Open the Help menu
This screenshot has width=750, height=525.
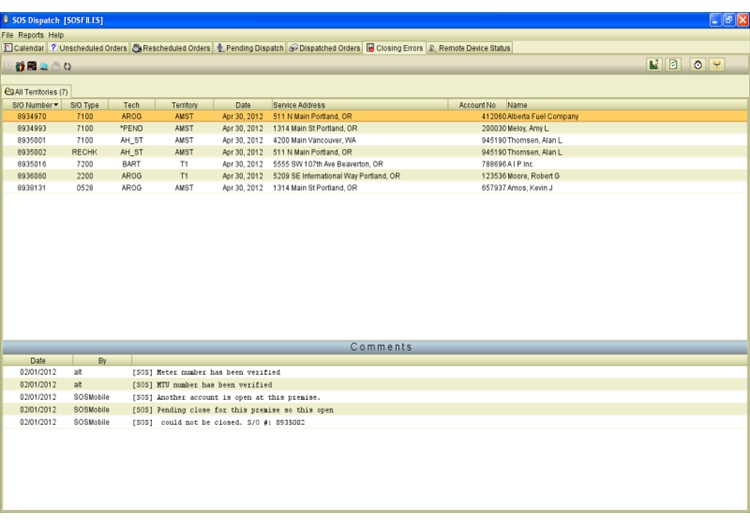coord(56,35)
